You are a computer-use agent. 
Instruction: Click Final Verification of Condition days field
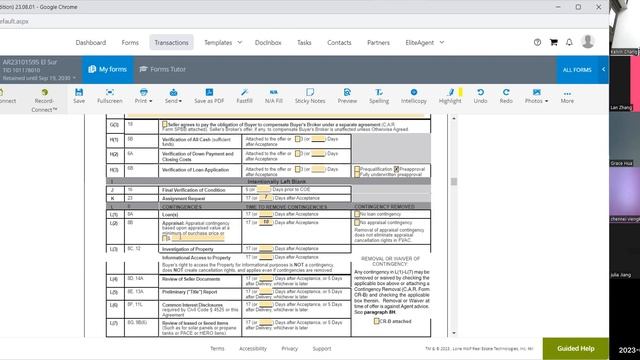pos(263,189)
